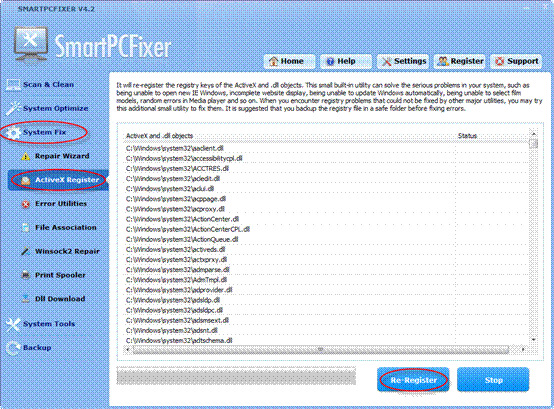Image resolution: width=554 pixels, height=409 pixels.
Task: Click the Backup circular arrow icon
Action: coord(13,348)
